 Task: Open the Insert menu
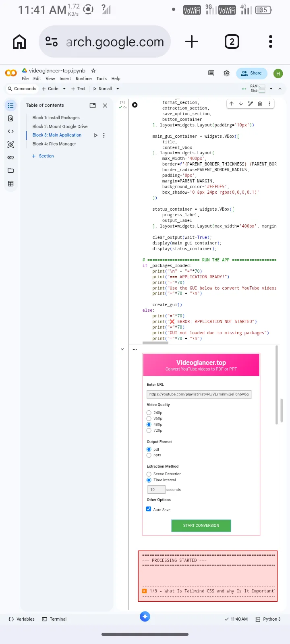pos(65,79)
